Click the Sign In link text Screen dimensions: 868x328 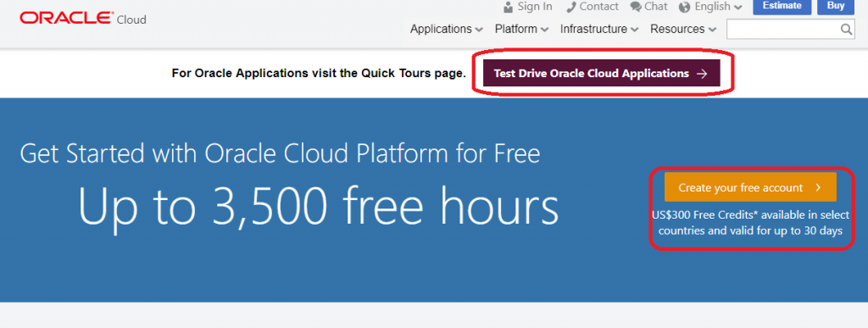pos(535,7)
